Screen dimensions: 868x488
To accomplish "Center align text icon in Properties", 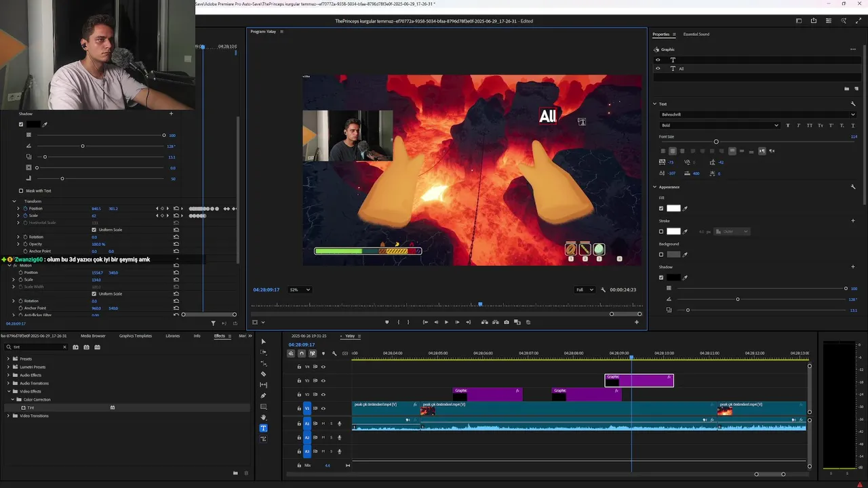I will [x=673, y=151].
